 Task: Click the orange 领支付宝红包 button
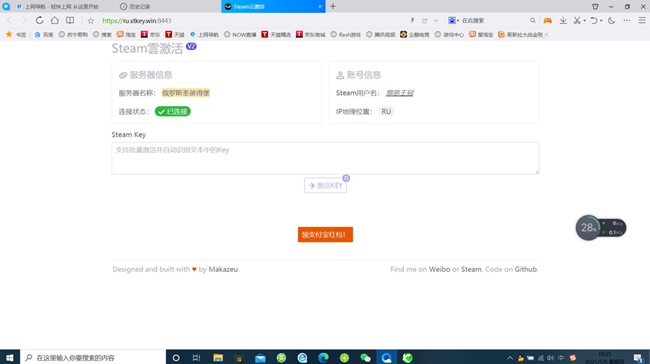(325, 234)
